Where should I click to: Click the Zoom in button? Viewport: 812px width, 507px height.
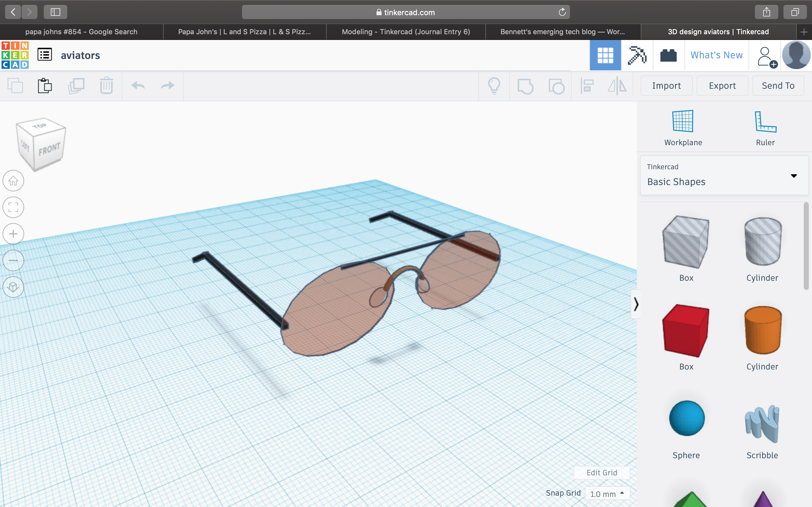[13, 234]
